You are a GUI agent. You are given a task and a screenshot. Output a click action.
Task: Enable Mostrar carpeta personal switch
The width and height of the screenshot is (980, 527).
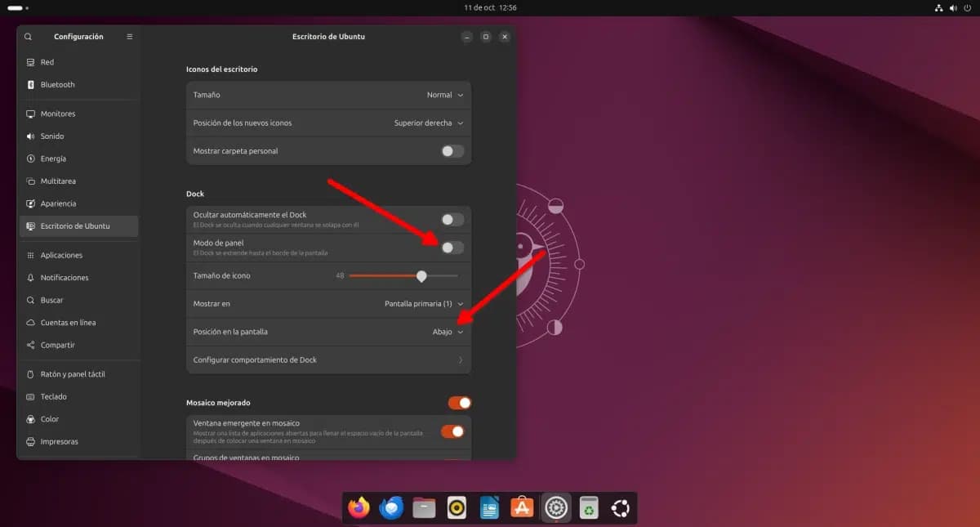pyautogui.click(x=452, y=151)
